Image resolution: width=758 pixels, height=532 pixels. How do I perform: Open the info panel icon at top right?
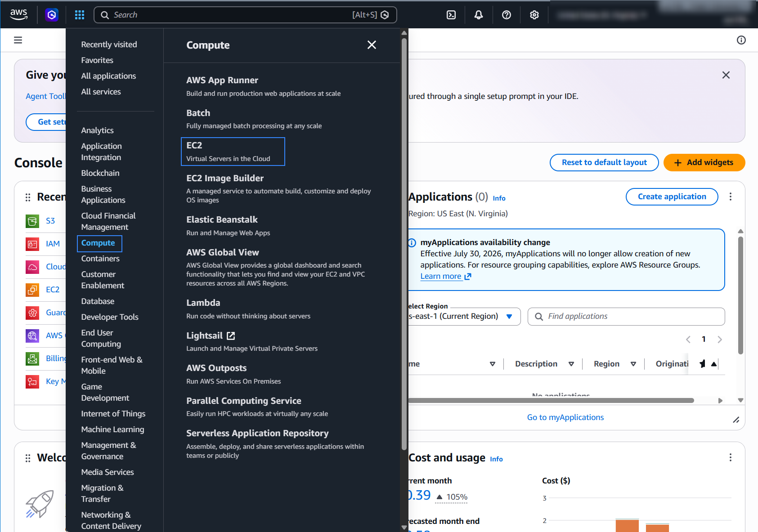741,40
